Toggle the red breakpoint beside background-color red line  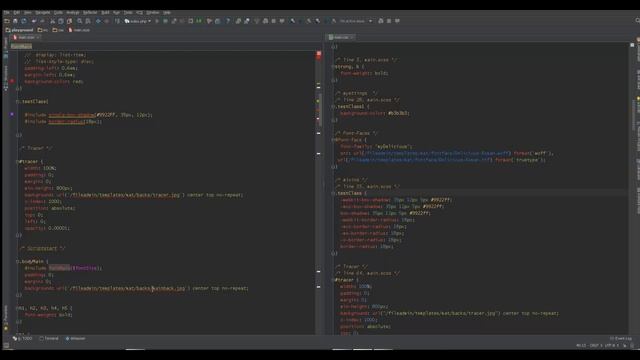point(12,81)
